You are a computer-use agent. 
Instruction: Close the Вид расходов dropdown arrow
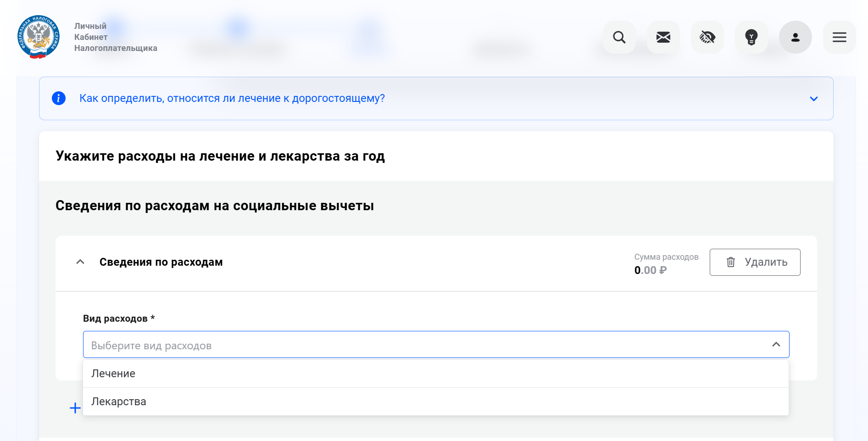776,345
